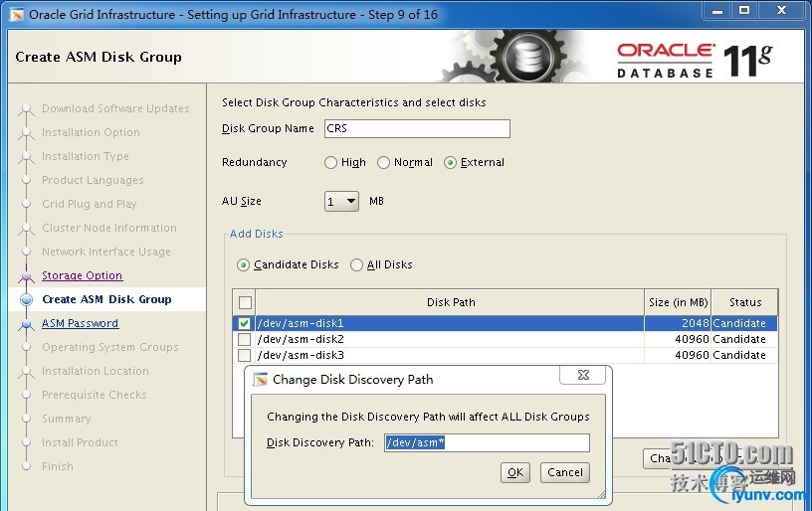Cancel the Change Disk Discovery Path dialog
Image resolution: width=812 pixels, height=511 pixels.
[x=565, y=473]
